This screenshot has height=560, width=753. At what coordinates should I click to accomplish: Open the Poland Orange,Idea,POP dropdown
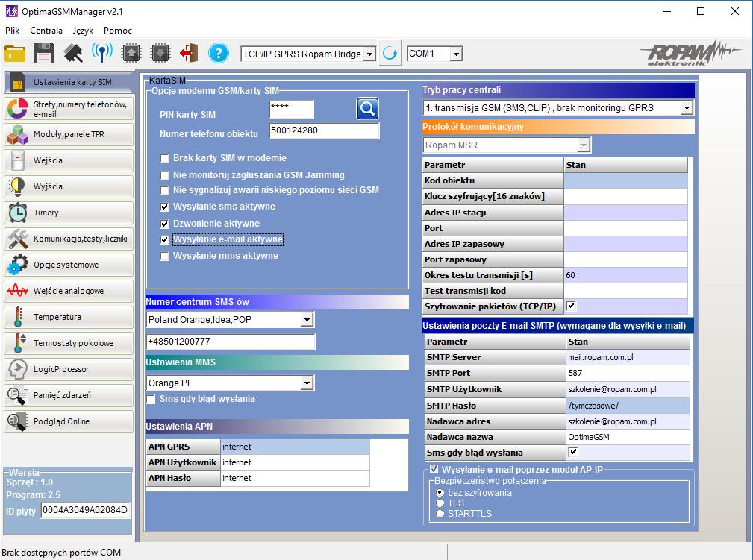[x=307, y=320]
